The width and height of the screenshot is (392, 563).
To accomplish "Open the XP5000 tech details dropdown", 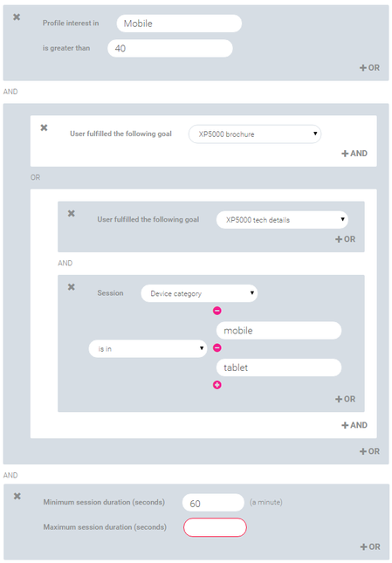I will coord(282,219).
